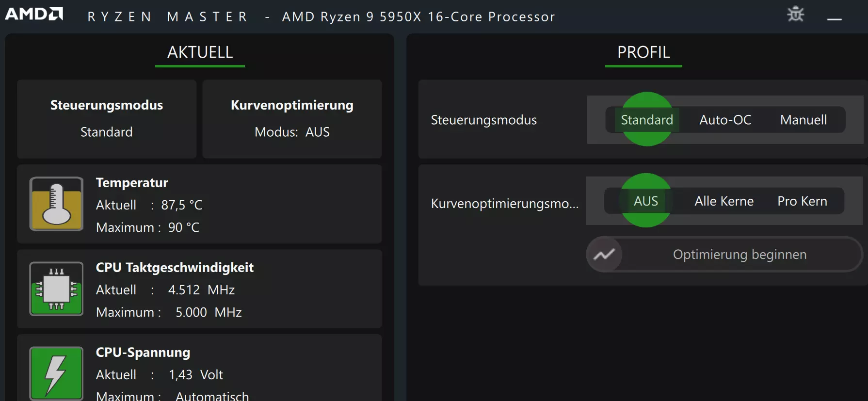Select Auto-OC control mode
Viewport: 868px width, 401px height.
pyautogui.click(x=725, y=120)
